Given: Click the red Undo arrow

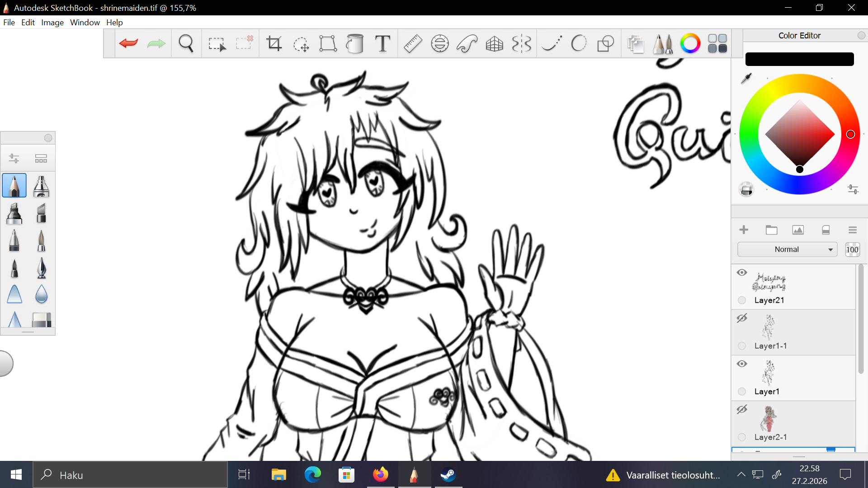Looking at the screenshot, I should click(x=128, y=43).
